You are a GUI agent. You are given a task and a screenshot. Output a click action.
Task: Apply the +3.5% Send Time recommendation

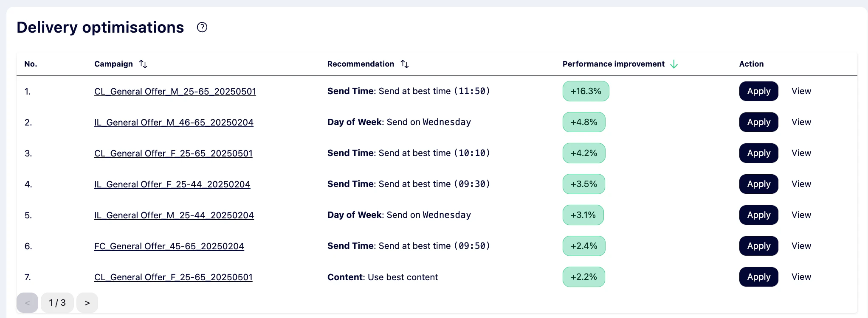click(x=758, y=184)
